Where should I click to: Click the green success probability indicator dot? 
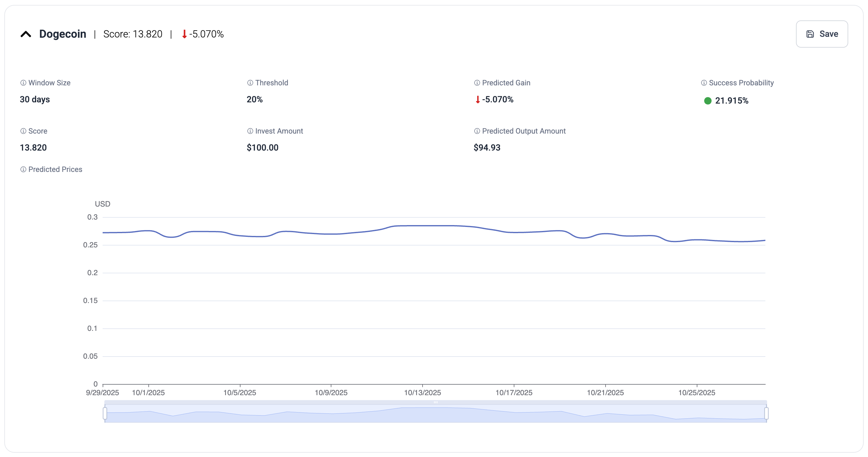coord(708,101)
